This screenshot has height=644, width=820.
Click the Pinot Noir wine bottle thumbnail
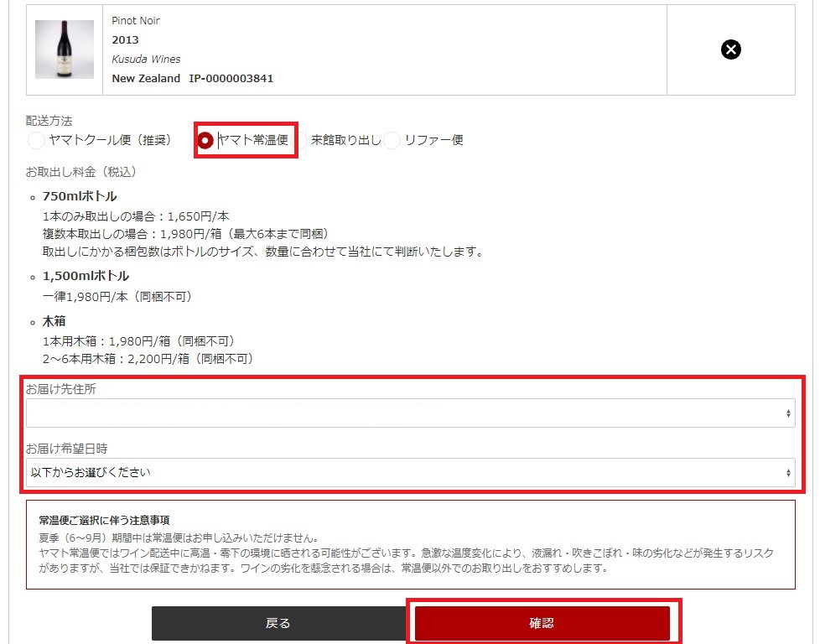tap(65, 50)
